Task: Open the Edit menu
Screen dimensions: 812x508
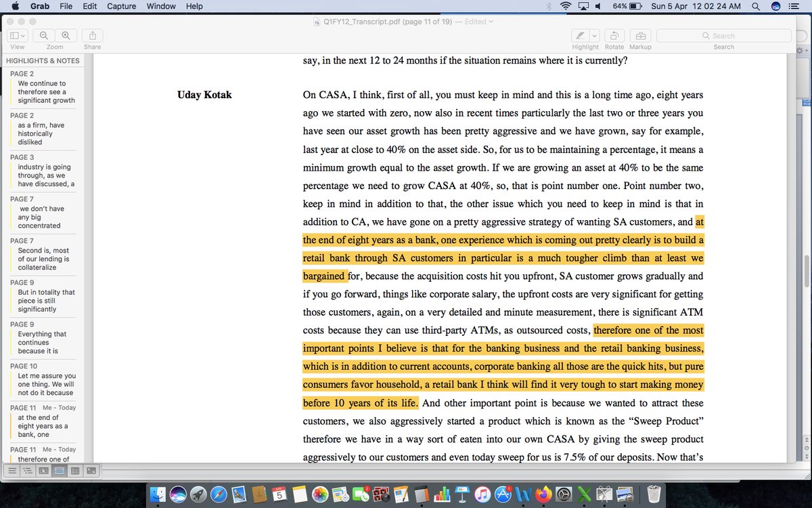Action: click(x=89, y=6)
